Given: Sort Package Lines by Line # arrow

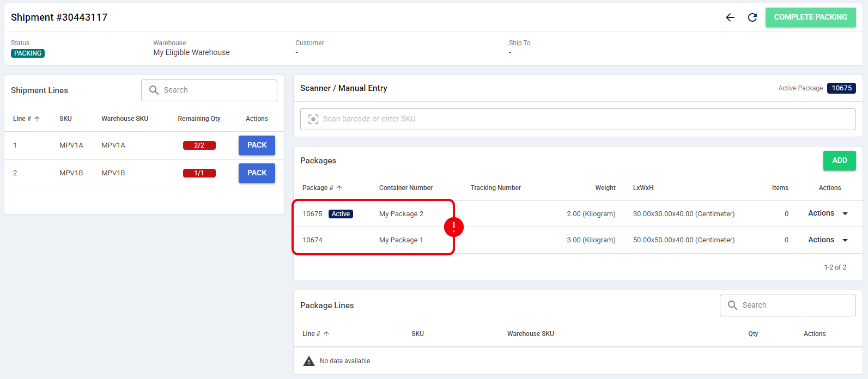Looking at the screenshot, I should click(326, 334).
